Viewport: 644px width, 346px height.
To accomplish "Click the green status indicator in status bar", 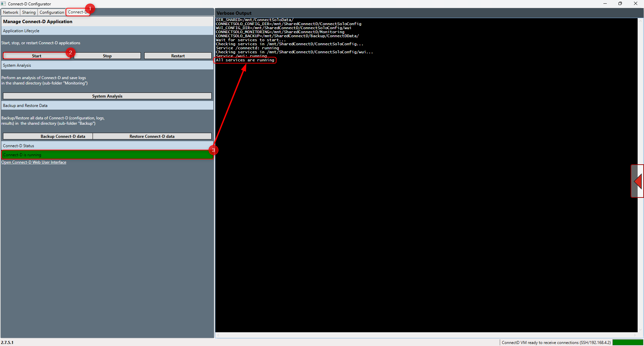I will click(x=628, y=343).
